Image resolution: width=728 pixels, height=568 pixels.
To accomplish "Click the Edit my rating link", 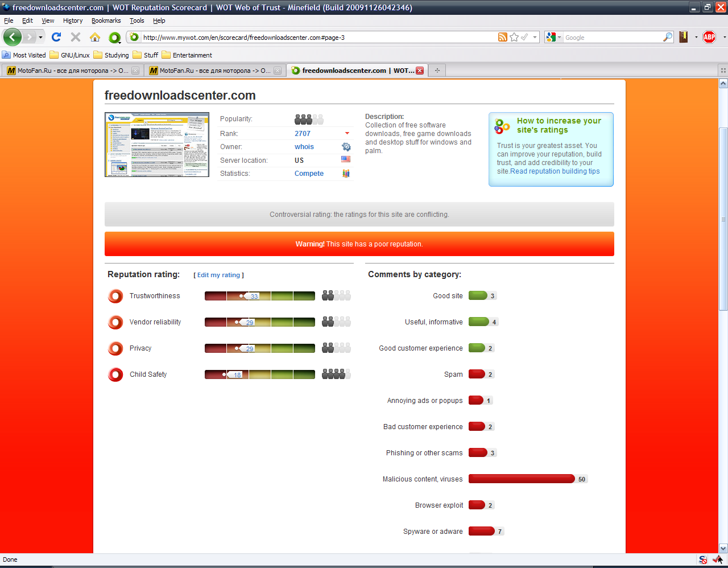I will point(219,275).
